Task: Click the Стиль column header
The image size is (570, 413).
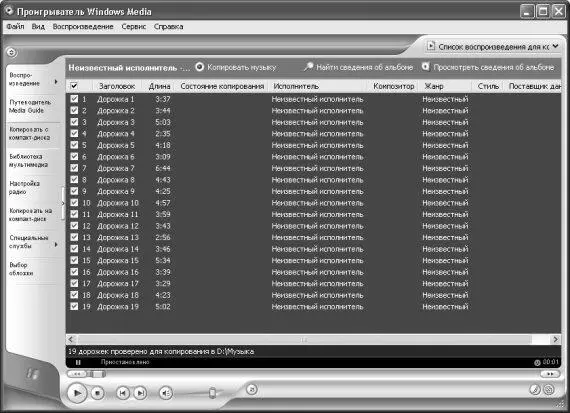Action: click(x=488, y=86)
